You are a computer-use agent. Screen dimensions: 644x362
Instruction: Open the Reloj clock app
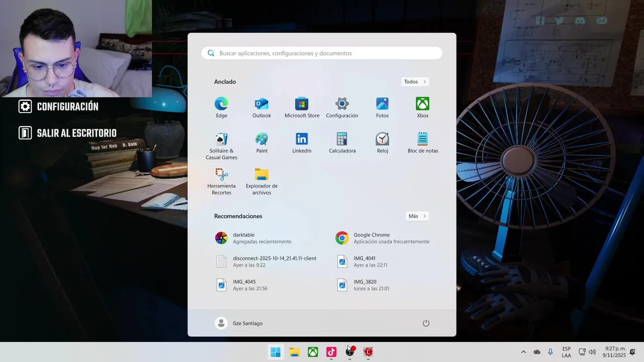[x=382, y=143]
